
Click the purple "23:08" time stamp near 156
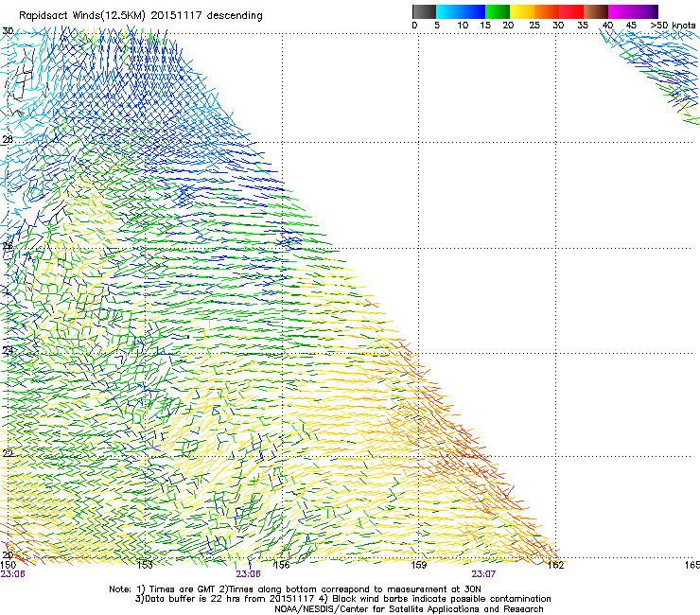[x=248, y=574]
